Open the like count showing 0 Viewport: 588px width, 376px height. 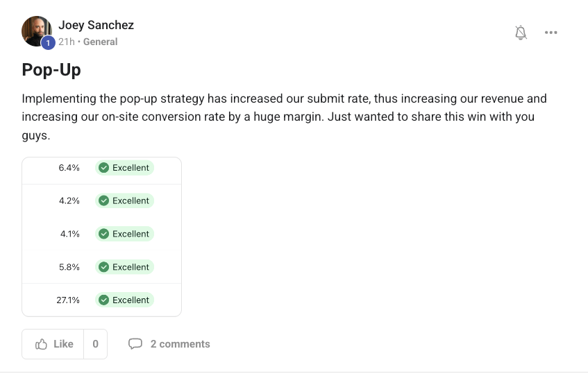coord(95,344)
